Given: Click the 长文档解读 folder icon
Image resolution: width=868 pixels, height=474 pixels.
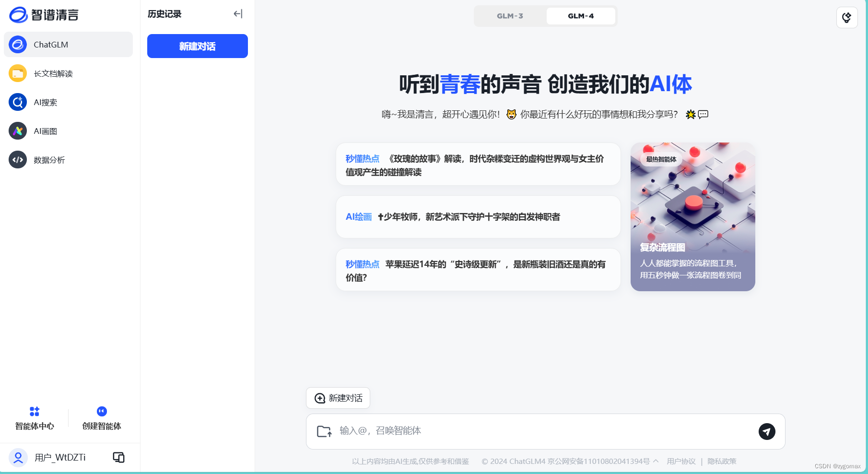Looking at the screenshot, I should tap(18, 73).
